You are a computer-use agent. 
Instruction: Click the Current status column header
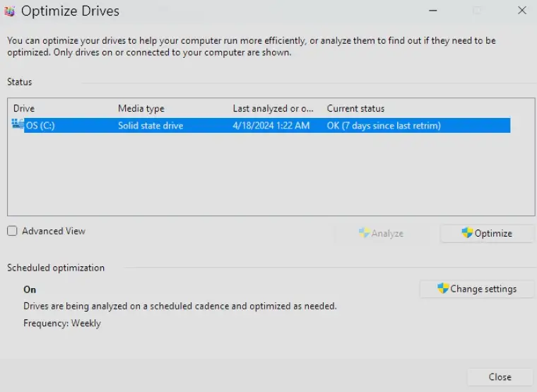coord(355,109)
